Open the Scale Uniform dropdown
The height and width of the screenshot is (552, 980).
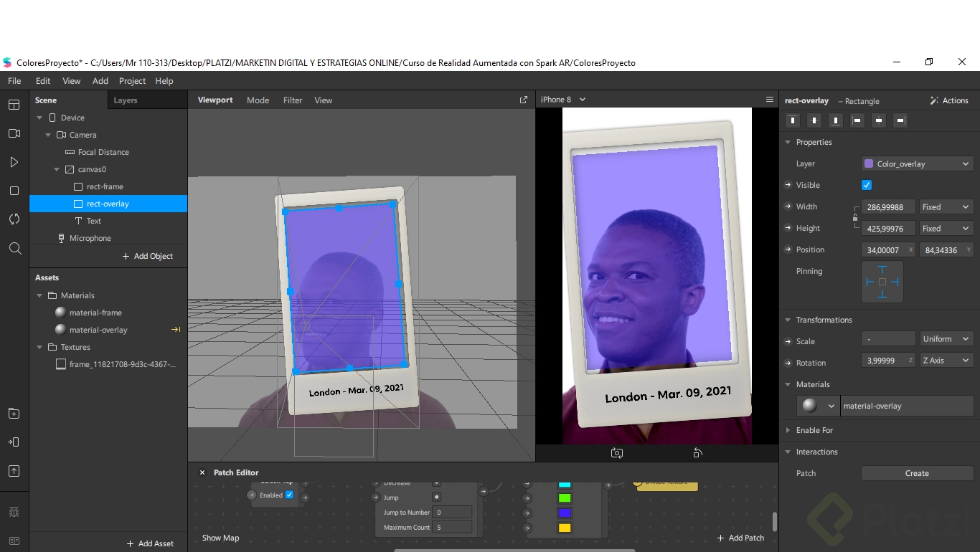(x=946, y=338)
